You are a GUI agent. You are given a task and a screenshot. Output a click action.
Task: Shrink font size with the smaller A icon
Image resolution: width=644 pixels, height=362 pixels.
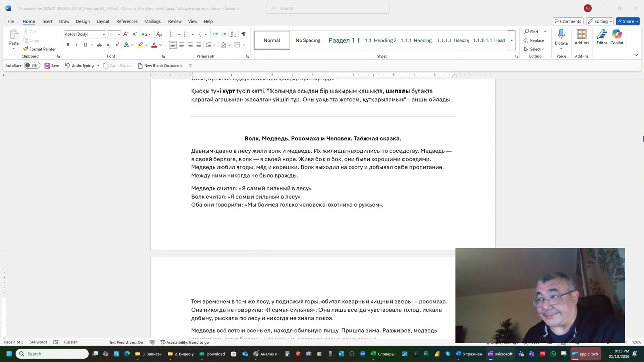click(134, 34)
